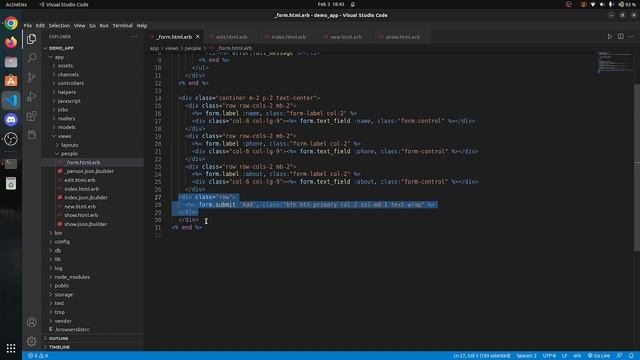Viewport: 640px width, 360px height.
Task: Open _person.json.jbuilder in file tree
Action: 89,171
